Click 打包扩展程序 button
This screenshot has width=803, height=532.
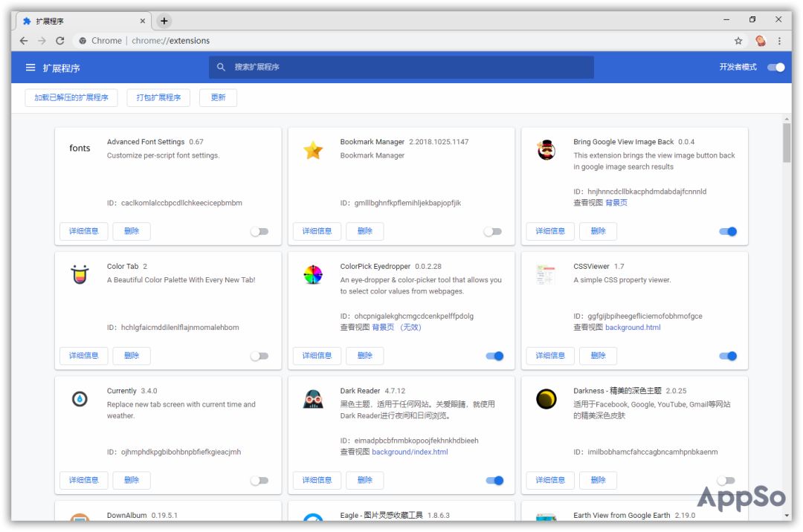[158, 97]
